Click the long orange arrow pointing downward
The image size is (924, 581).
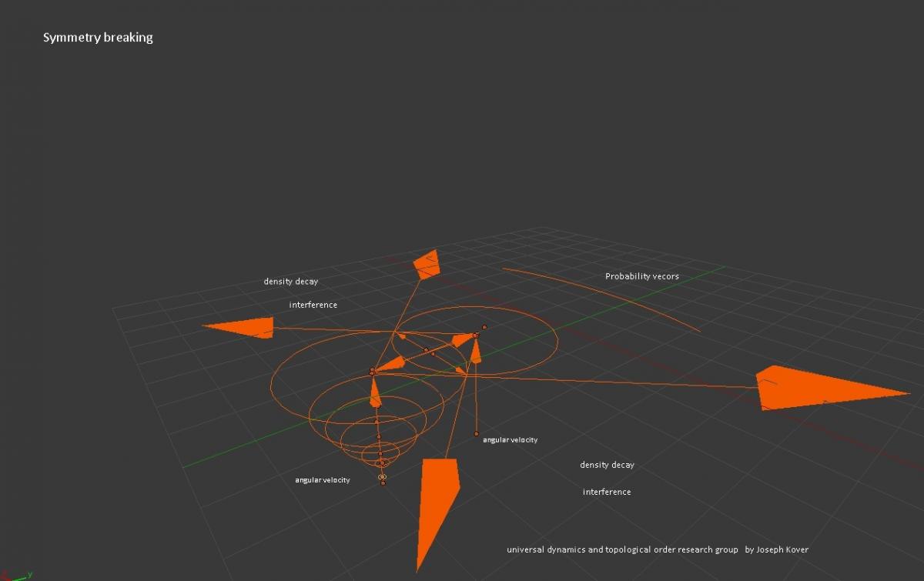click(x=435, y=500)
